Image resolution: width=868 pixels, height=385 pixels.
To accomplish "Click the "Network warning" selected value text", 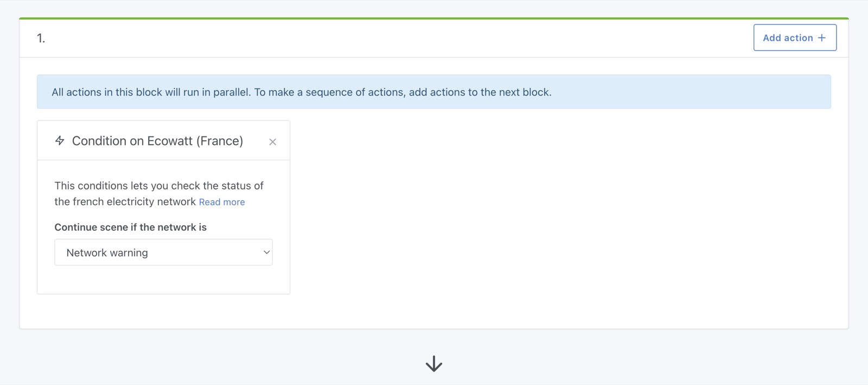I will pyautogui.click(x=107, y=253).
